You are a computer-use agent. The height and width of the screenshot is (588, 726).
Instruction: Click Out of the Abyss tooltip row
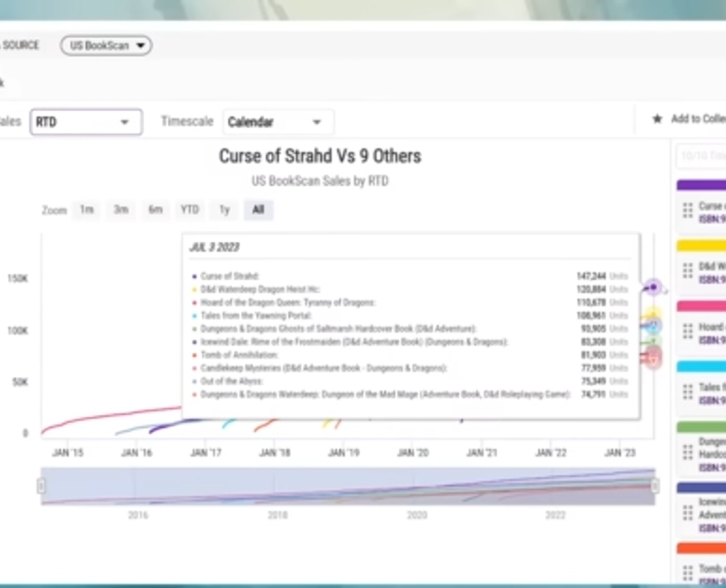tap(410, 381)
